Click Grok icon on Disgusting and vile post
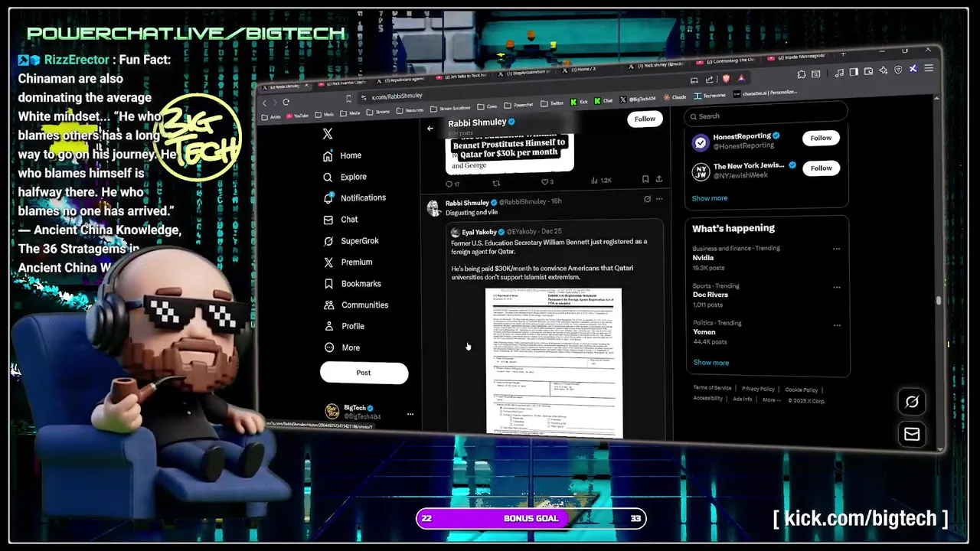980x551 pixels. pos(647,199)
